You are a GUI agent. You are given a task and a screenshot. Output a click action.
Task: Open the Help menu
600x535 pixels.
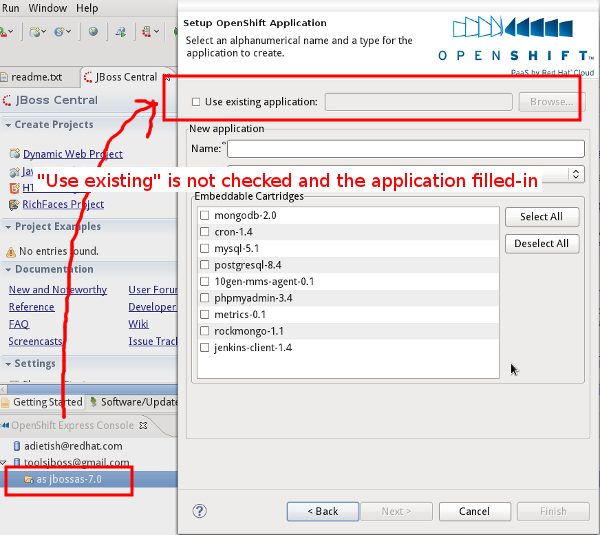click(87, 8)
